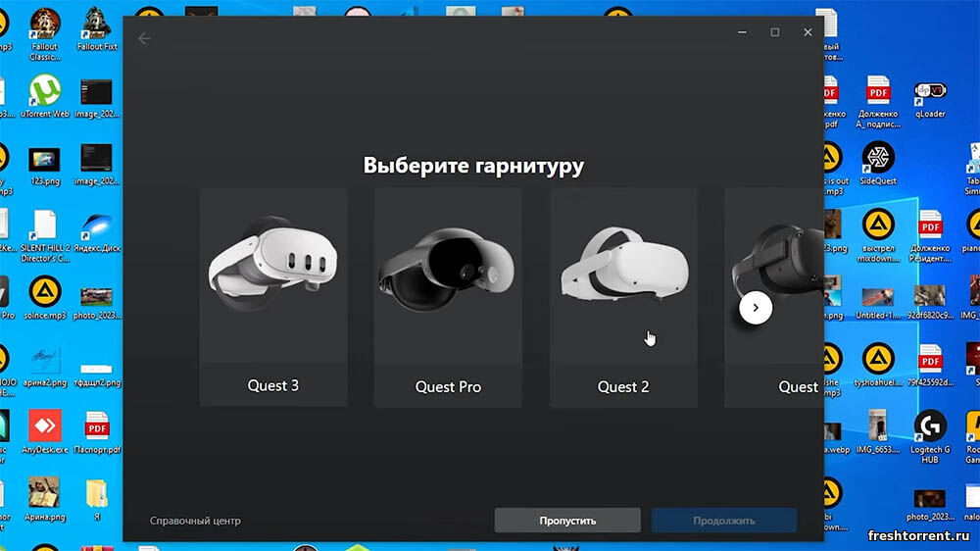Open the тфдцш2.png desktop file
The image size is (980, 551).
click(x=97, y=374)
